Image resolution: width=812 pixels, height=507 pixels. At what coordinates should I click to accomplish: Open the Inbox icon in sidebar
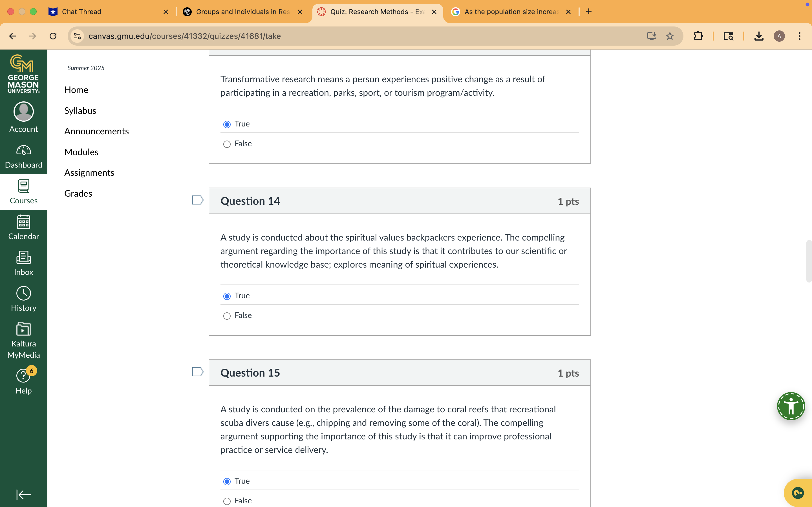pos(23,263)
